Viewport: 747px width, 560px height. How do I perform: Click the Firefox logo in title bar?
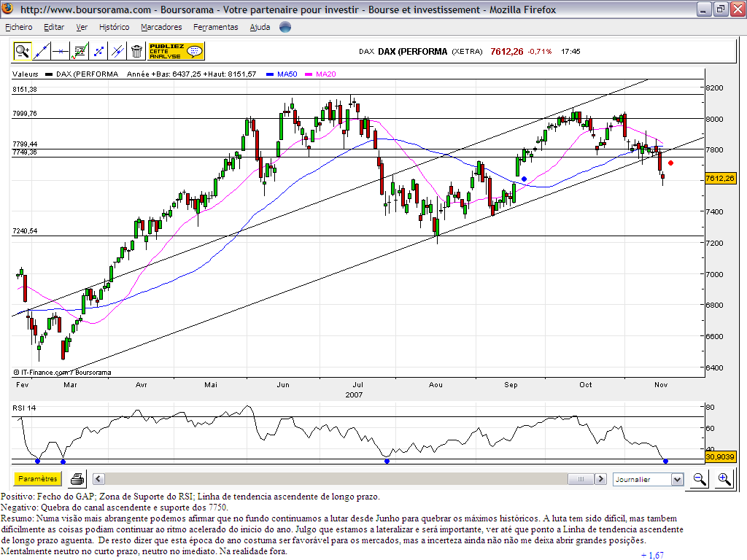point(8,9)
